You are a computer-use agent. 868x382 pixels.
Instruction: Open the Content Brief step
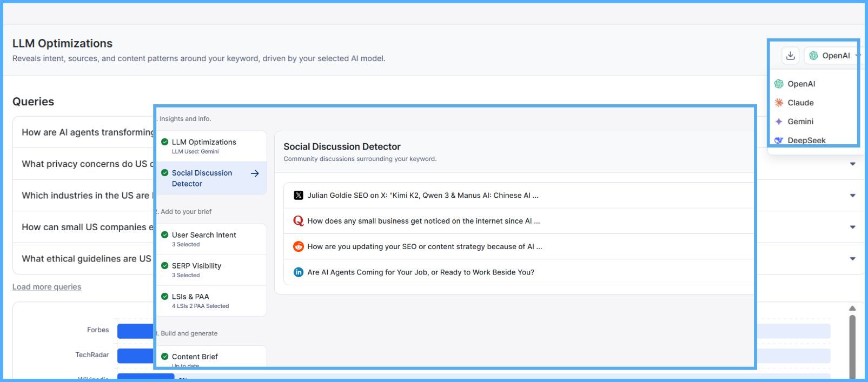[x=212, y=357]
